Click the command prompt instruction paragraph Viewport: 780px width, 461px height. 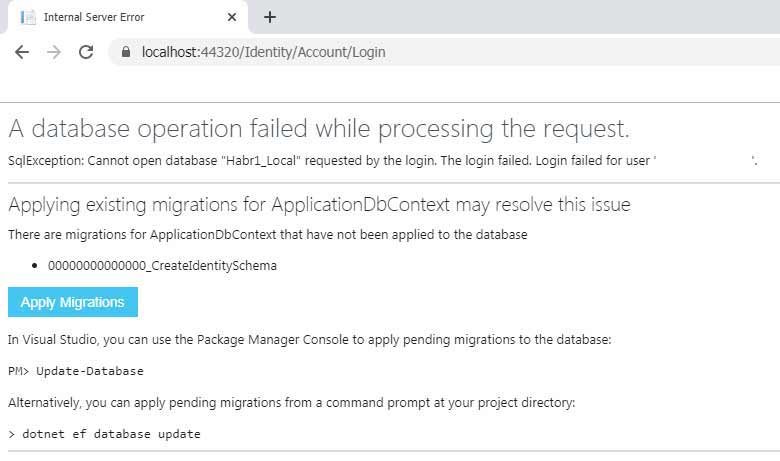tap(291, 402)
